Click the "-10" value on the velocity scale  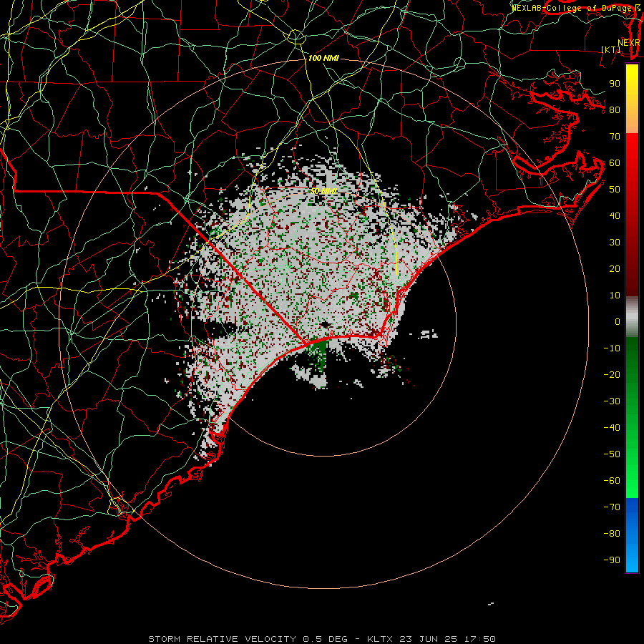point(612,348)
